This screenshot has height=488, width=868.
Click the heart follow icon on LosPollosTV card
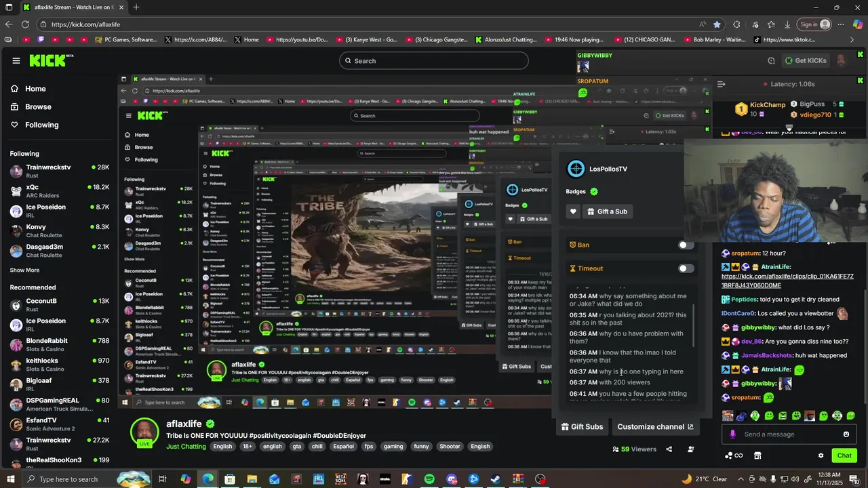[573, 211]
